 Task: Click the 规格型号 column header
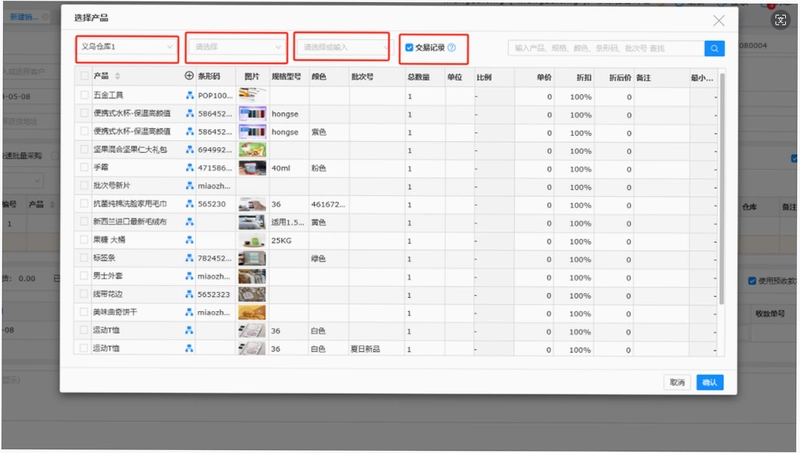286,77
